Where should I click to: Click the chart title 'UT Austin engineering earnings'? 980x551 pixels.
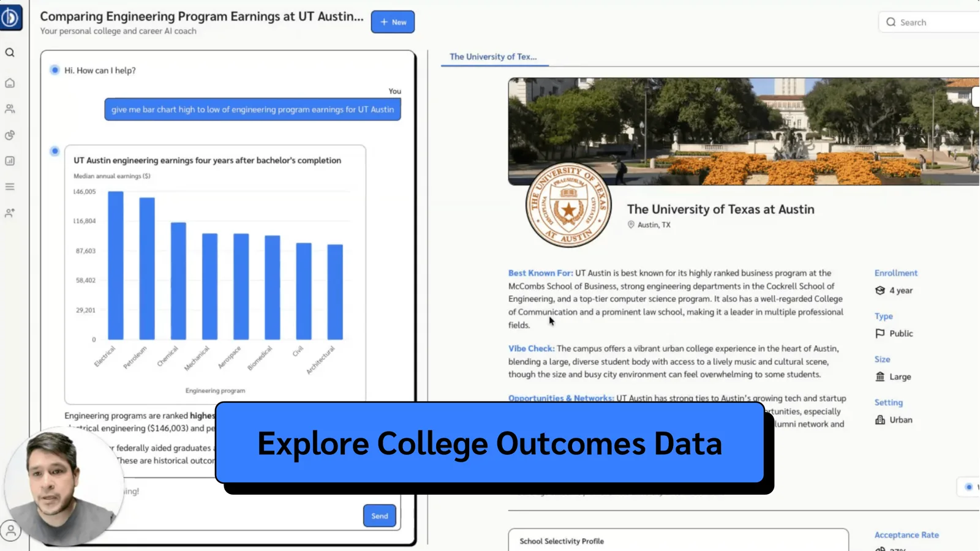coord(207,160)
